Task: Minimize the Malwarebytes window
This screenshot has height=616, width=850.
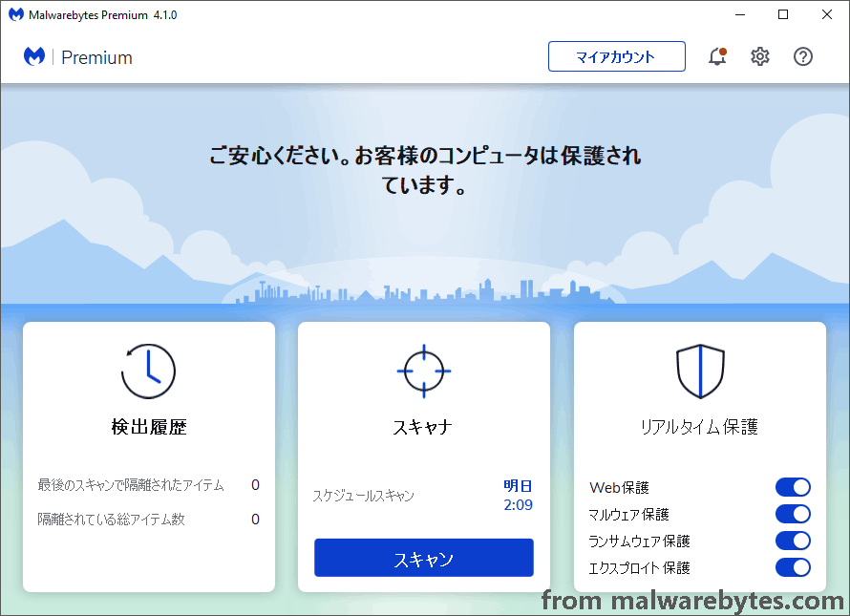Action: 740,14
